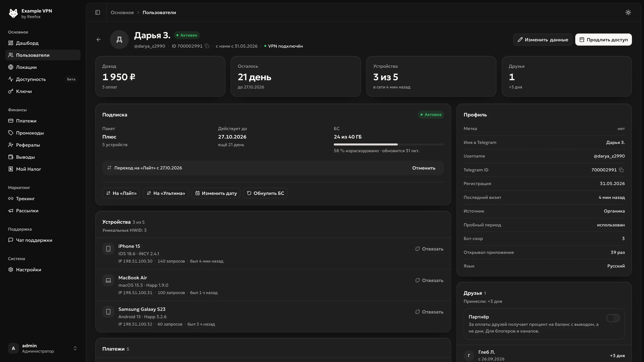Click the iPhone 15 device icon

point(108,249)
